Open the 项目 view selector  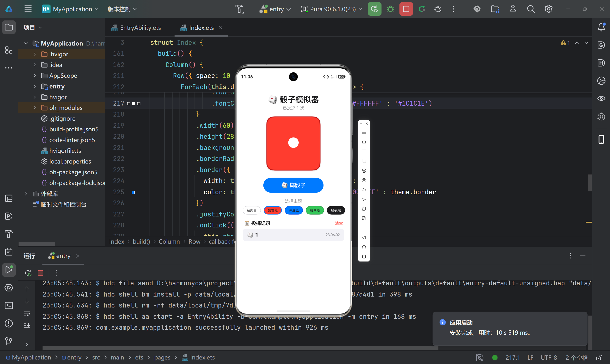pyautogui.click(x=33, y=27)
